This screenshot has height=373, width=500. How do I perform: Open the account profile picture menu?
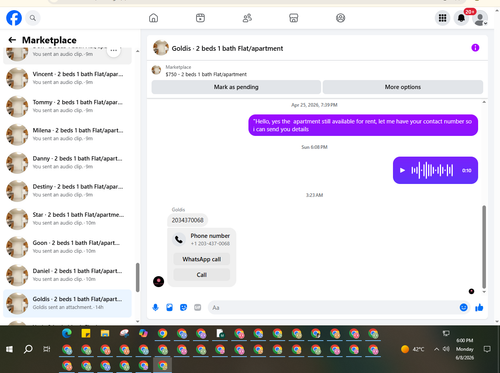(480, 18)
